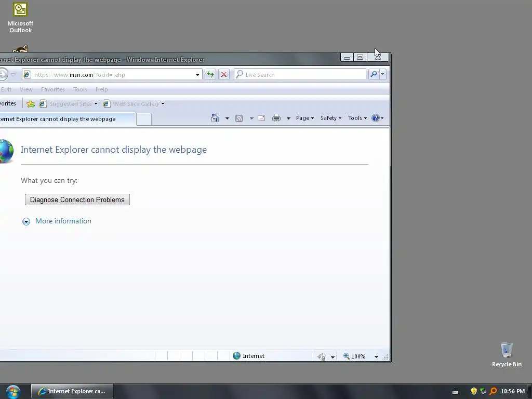Open the Help menu
Image resolution: width=532 pixels, height=399 pixels.
[x=101, y=89]
